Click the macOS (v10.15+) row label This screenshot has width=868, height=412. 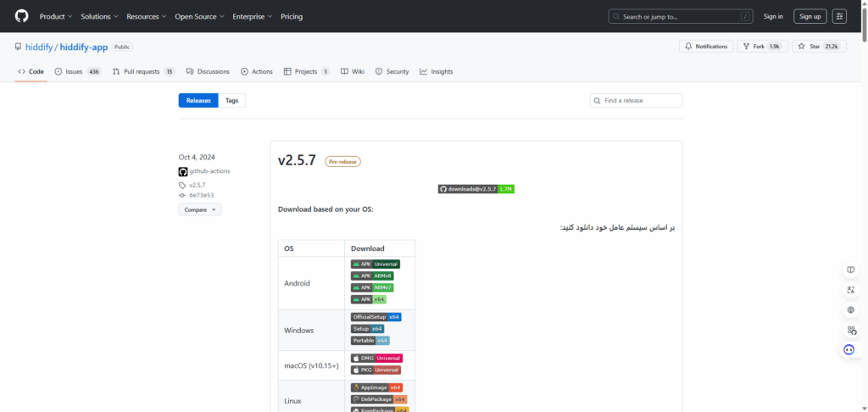click(311, 366)
